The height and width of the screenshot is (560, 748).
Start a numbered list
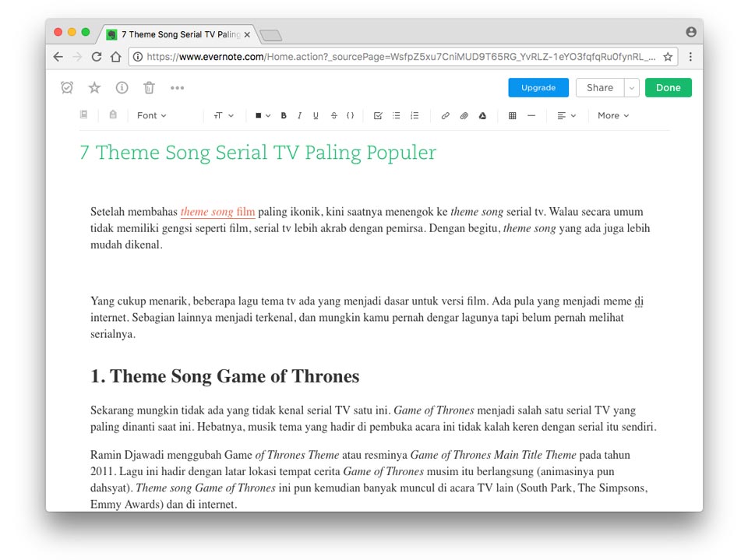(x=415, y=115)
